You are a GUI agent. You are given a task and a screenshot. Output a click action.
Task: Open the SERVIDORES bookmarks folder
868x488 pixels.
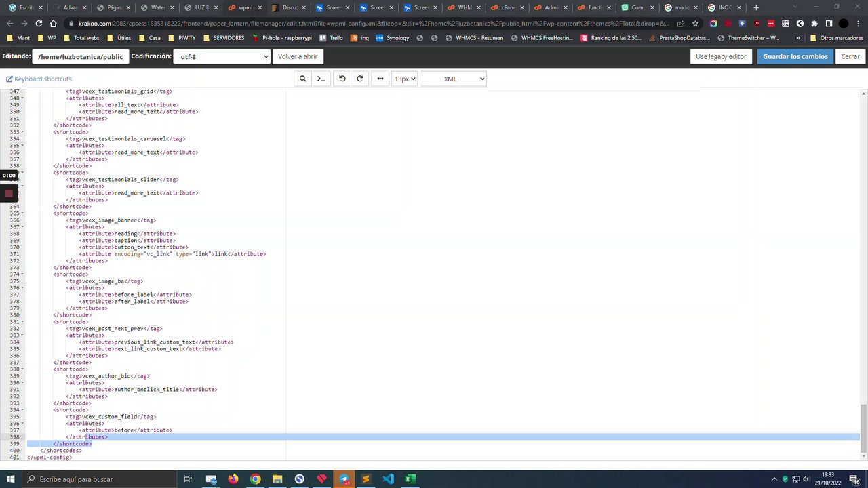[223, 38]
